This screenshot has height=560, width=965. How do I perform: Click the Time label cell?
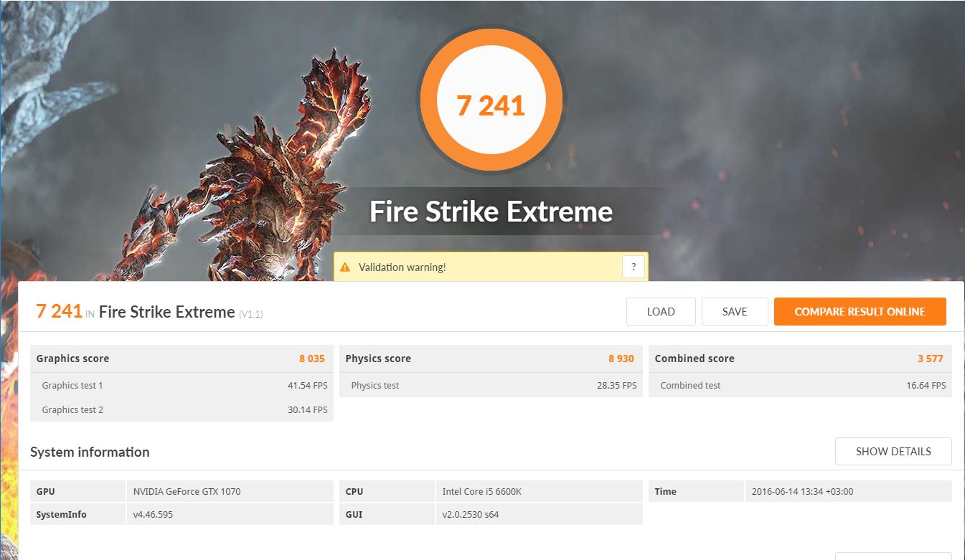coord(697,491)
